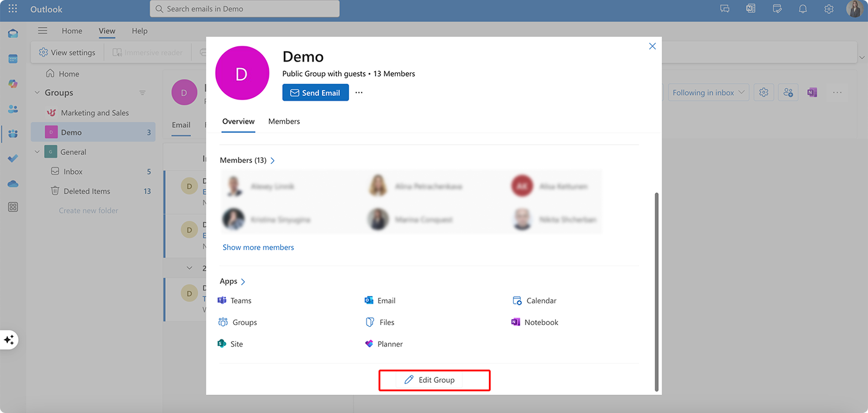Collapse the General group folder tree
Image resolution: width=868 pixels, height=413 pixels.
pyautogui.click(x=37, y=151)
